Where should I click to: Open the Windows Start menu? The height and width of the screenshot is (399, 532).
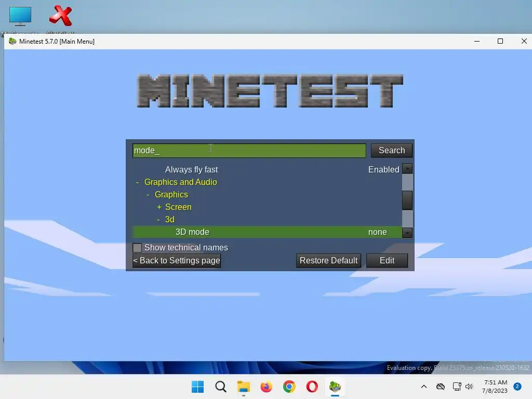(x=197, y=387)
